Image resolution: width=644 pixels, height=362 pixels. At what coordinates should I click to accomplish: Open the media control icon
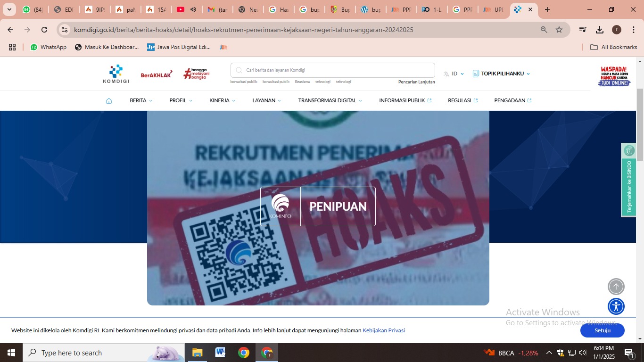[x=583, y=30]
